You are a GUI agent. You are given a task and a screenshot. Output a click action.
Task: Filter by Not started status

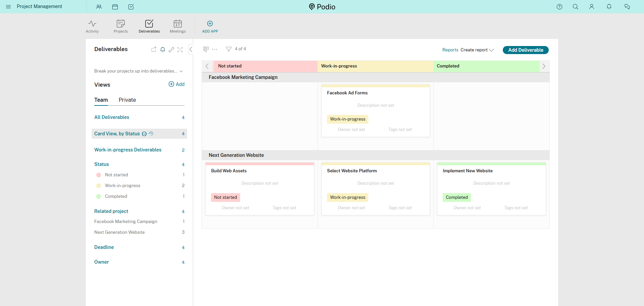point(116,175)
